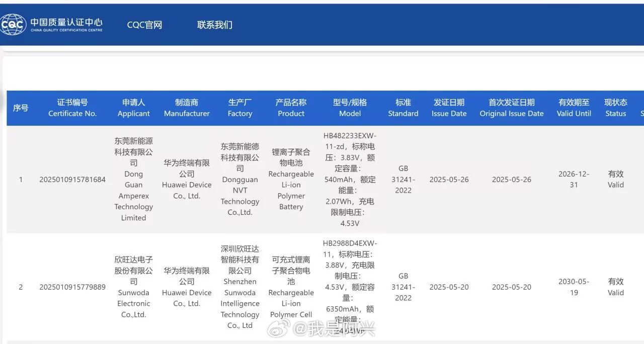Click product Rechargeable Li-ion Polymer Cell

coord(291,287)
